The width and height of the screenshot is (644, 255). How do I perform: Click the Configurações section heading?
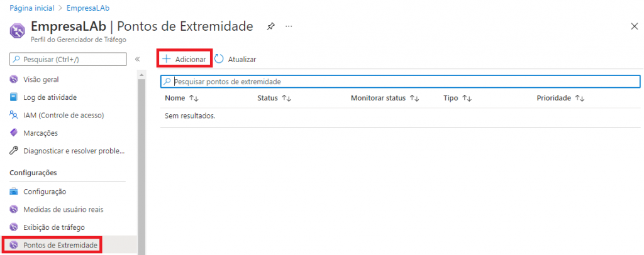(33, 173)
